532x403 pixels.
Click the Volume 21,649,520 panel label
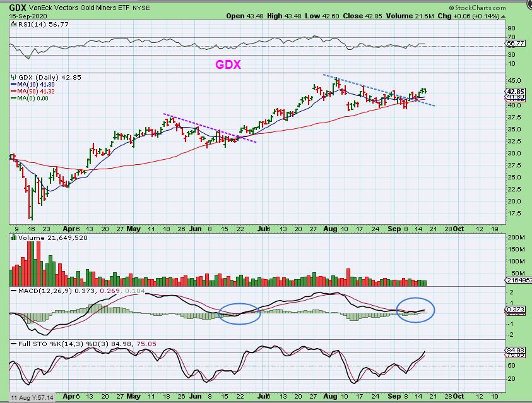52,238
